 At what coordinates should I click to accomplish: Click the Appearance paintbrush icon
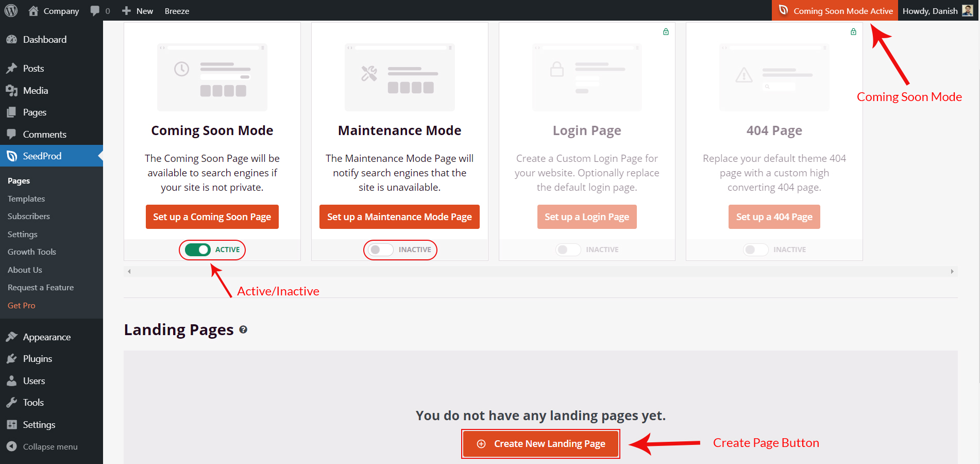11,337
